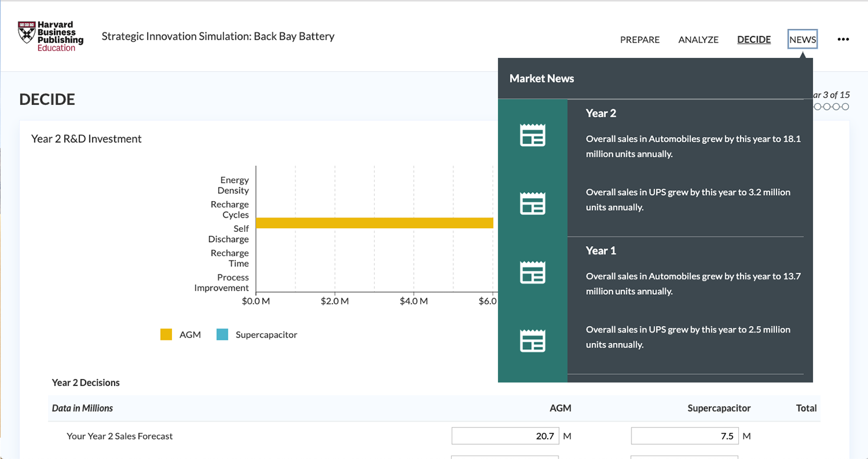Click the Year 1 UPS news story icon
The image size is (868, 459).
pyautogui.click(x=532, y=340)
